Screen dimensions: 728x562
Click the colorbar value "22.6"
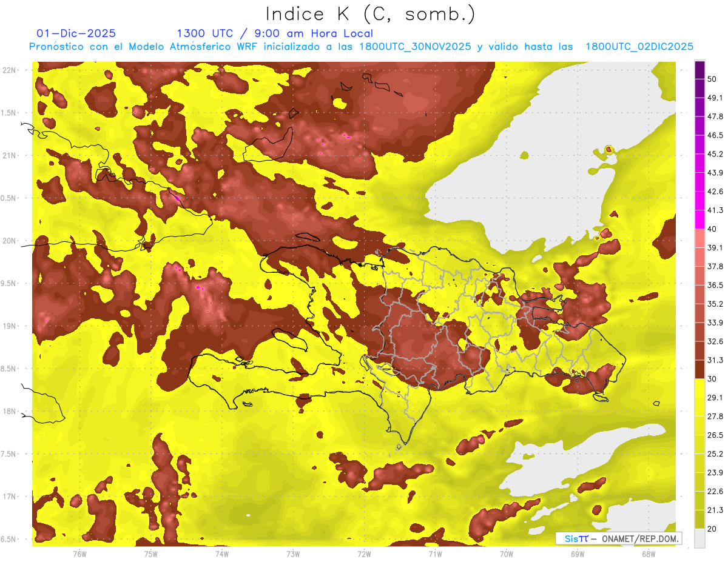point(716,491)
